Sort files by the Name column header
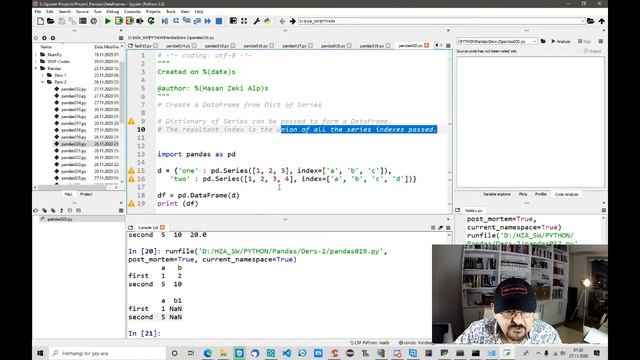This screenshot has height=360, width=640. [x=46, y=47]
